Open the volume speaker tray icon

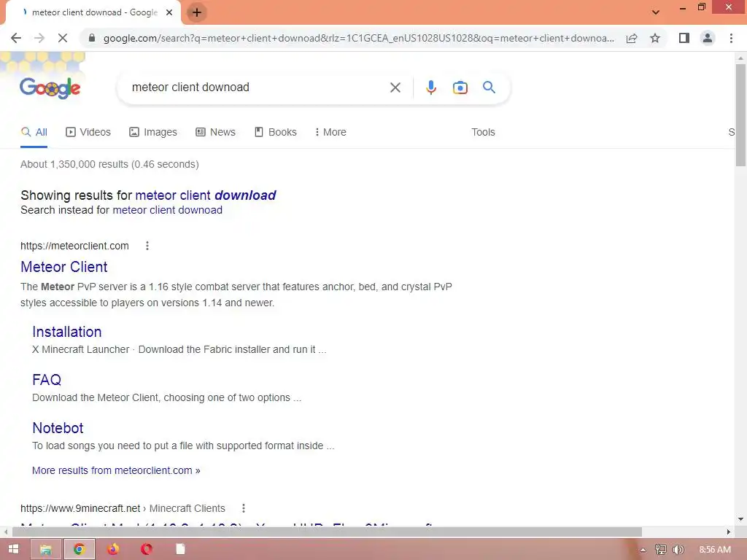coord(678,550)
